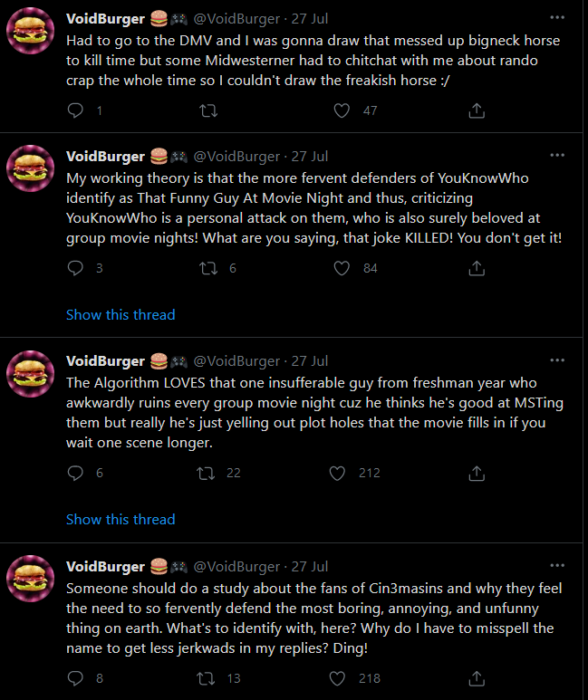Click the burger avatar on the first tweet
This screenshot has height=700, width=588.
(31, 31)
